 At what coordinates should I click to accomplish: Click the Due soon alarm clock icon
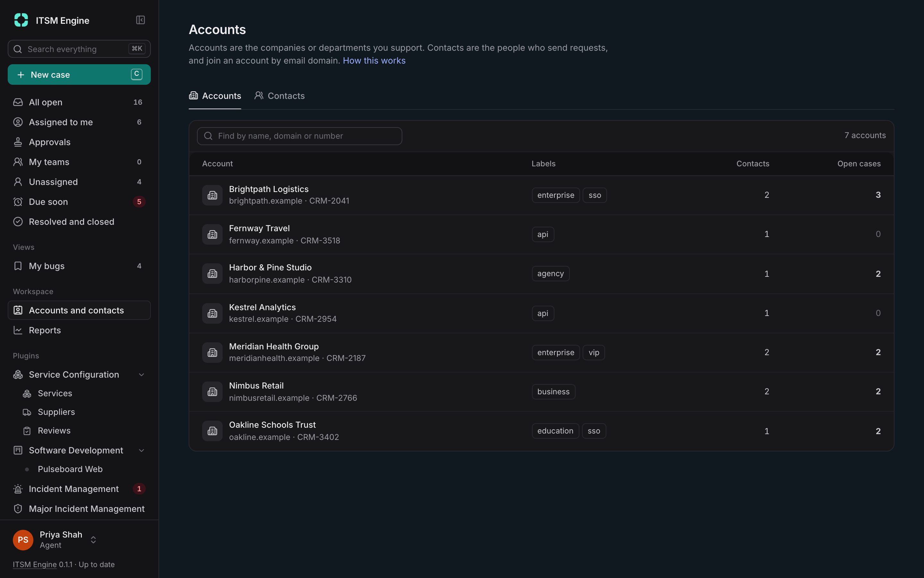(x=18, y=201)
